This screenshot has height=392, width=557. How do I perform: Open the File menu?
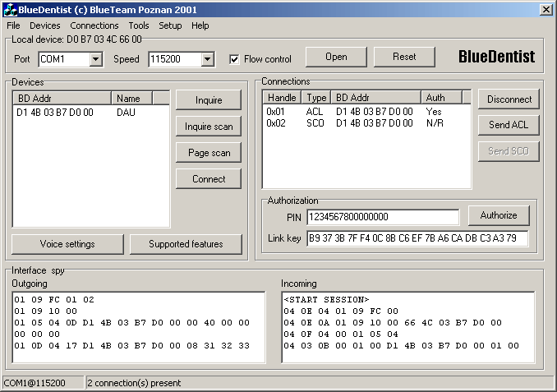pos(13,25)
